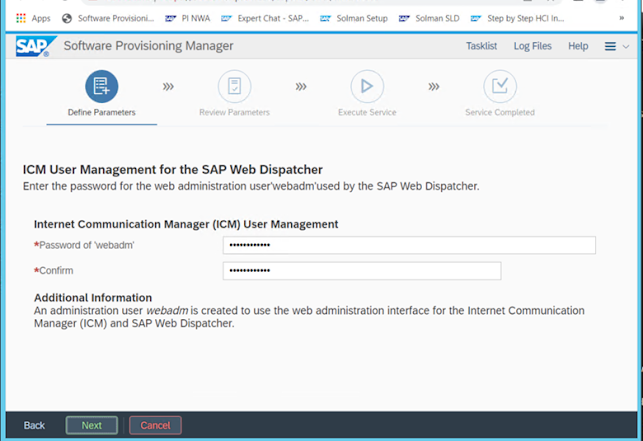643x441 pixels.
Task: Open Expert Chat - SAP bookmark
Action: pos(265,18)
